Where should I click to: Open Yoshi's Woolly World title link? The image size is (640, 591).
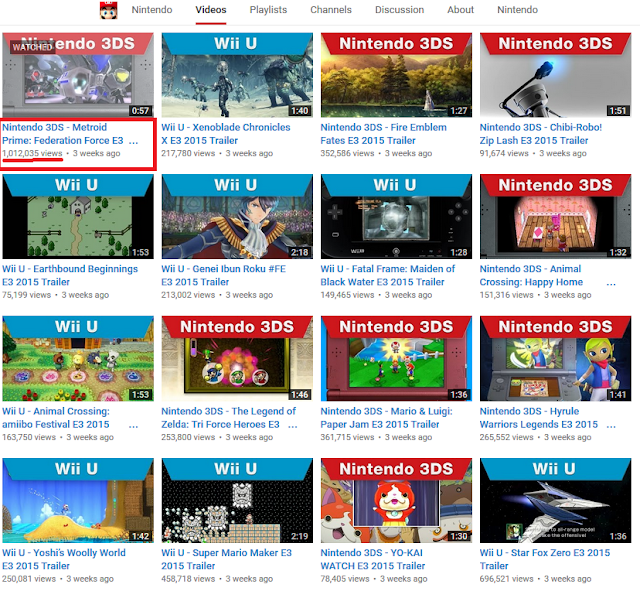click(64, 560)
